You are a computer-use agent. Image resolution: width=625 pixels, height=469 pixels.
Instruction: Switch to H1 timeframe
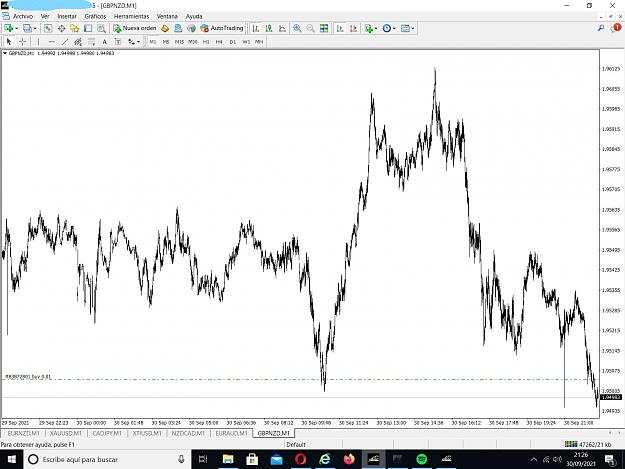coord(206,41)
